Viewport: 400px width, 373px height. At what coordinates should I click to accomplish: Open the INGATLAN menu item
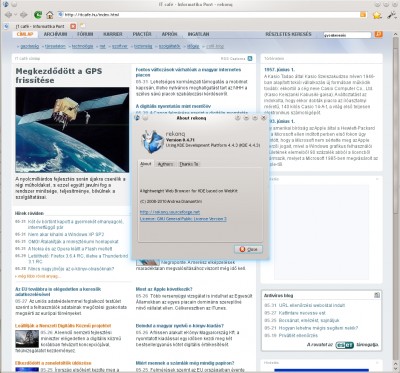pos(198,34)
